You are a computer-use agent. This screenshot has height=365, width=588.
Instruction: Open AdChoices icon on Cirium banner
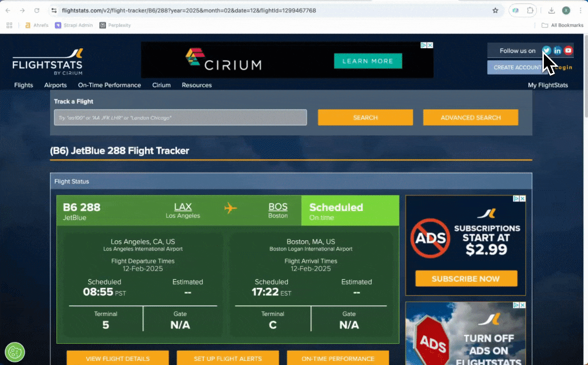423,45
